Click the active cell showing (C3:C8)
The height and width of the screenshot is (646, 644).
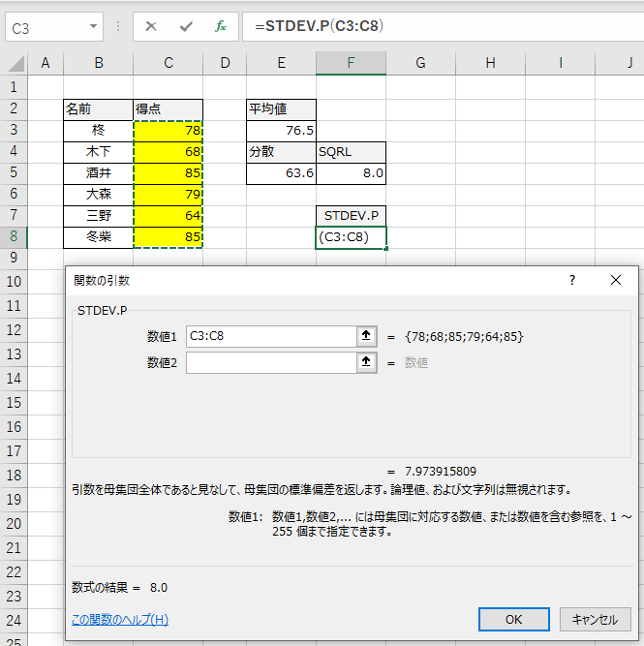point(351,237)
